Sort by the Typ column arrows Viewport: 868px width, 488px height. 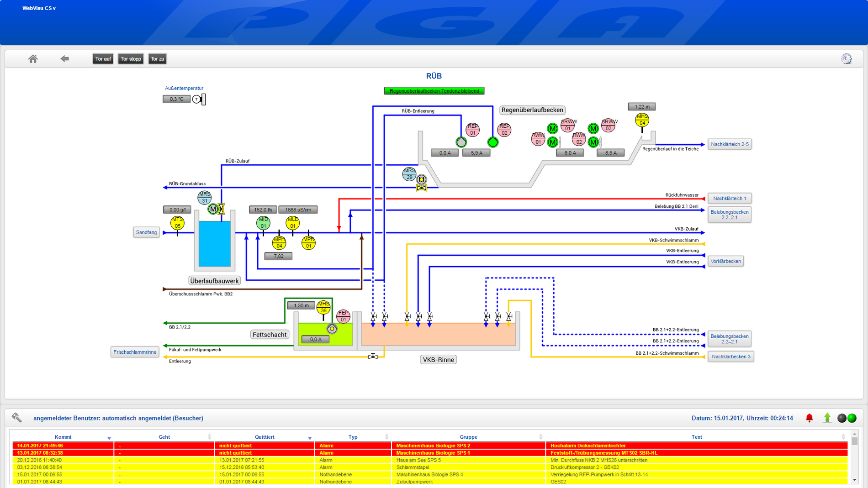pos(386,437)
